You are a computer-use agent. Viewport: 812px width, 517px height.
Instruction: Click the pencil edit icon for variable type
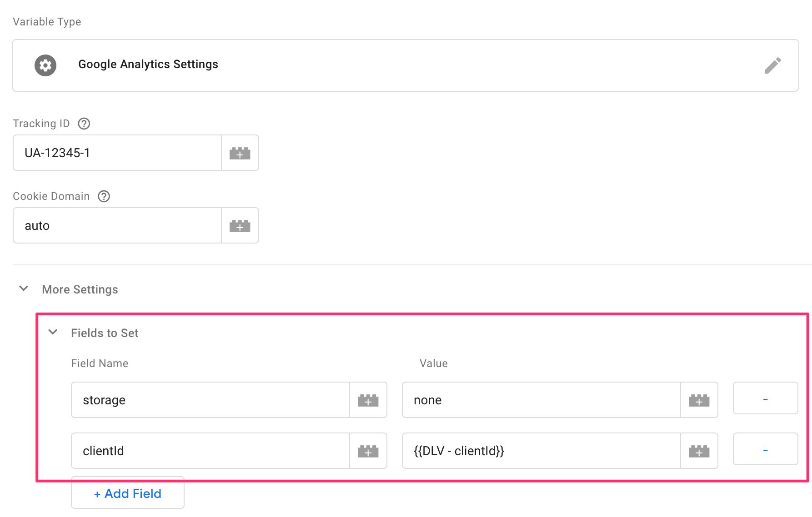click(772, 65)
